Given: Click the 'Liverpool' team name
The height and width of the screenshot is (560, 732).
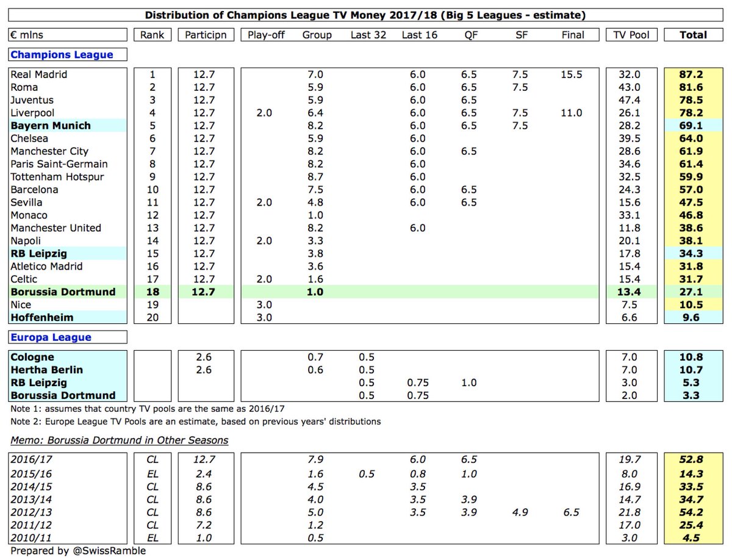Looking at the screenshot, I should coord(32,113).
